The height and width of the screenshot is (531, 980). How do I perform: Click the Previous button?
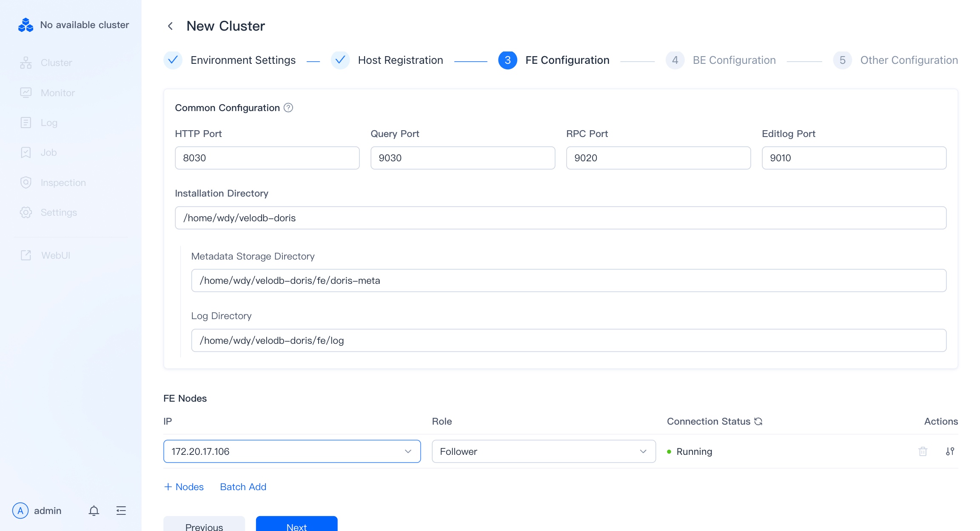pyautogui.click(x=204, y=524)
